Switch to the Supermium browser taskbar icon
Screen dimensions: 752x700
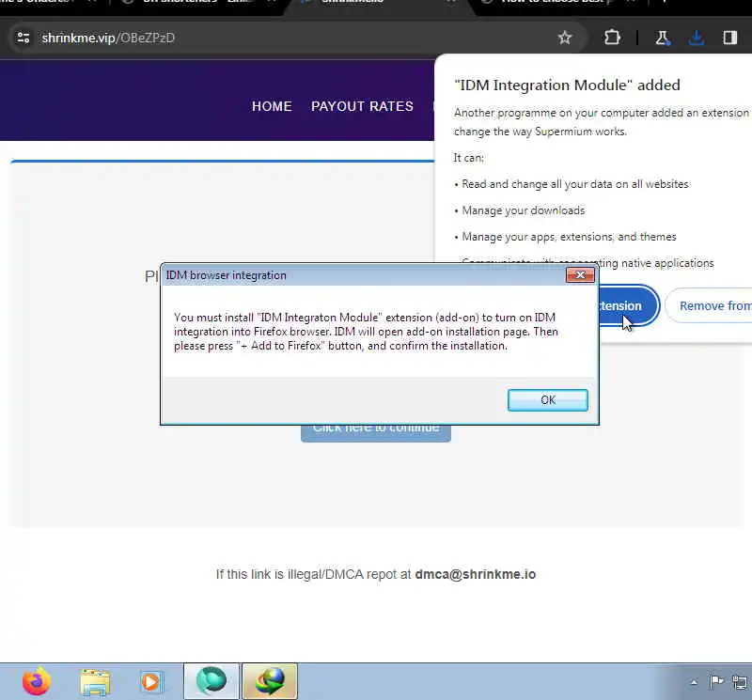(211, 681)
